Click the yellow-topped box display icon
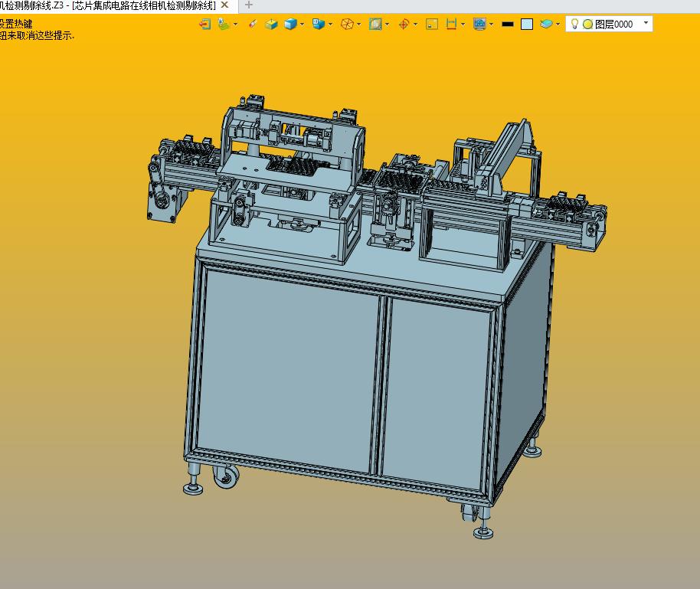This screenshot has width=700, height=589. click(x=271, y=24)
